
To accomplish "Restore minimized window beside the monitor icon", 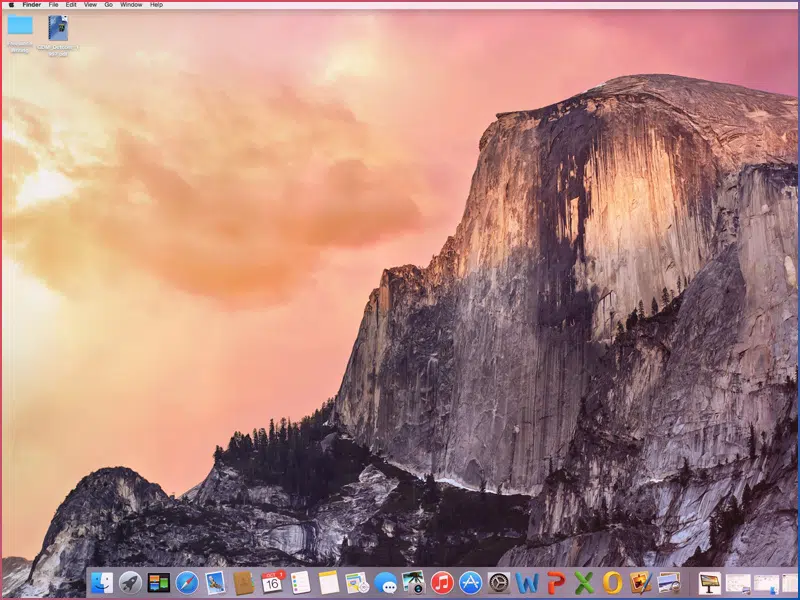I will tap(738, 583).
